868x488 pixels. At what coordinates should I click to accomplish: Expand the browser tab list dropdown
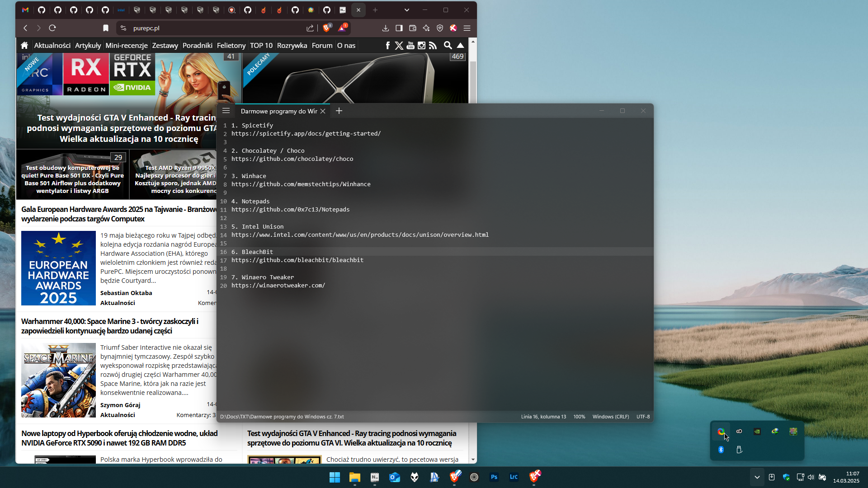tap(407, 10)
